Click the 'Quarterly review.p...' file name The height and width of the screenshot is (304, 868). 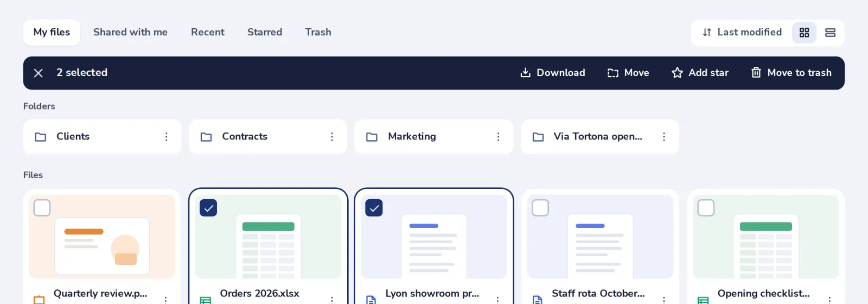coord(100,294)
